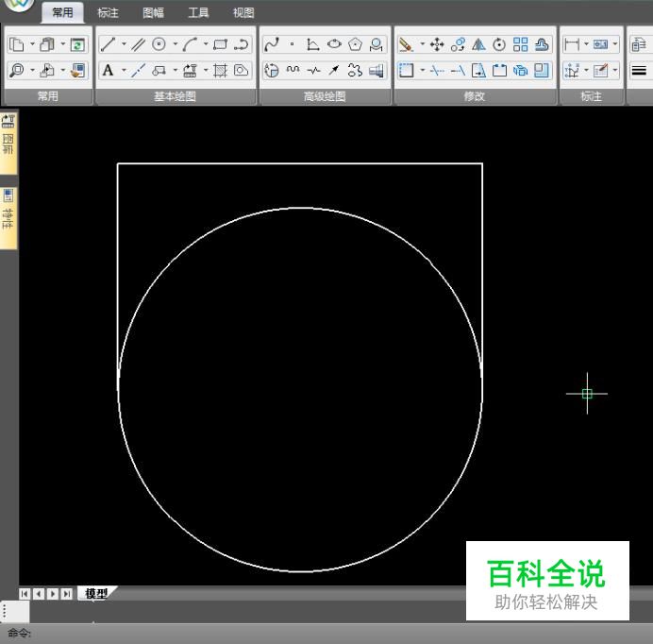Expand the Paste dropdown arrow

tap(63, 43)
